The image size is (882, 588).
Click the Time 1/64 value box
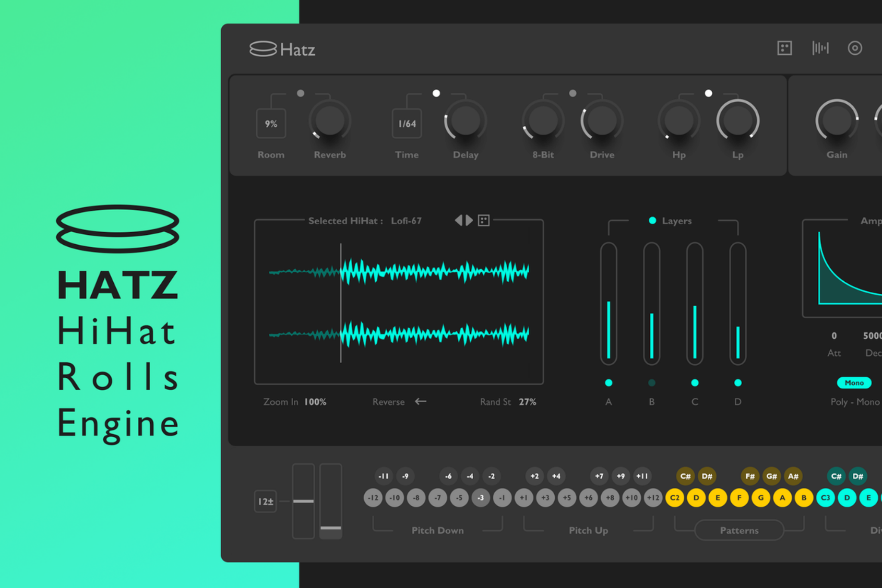pos(407,124)
